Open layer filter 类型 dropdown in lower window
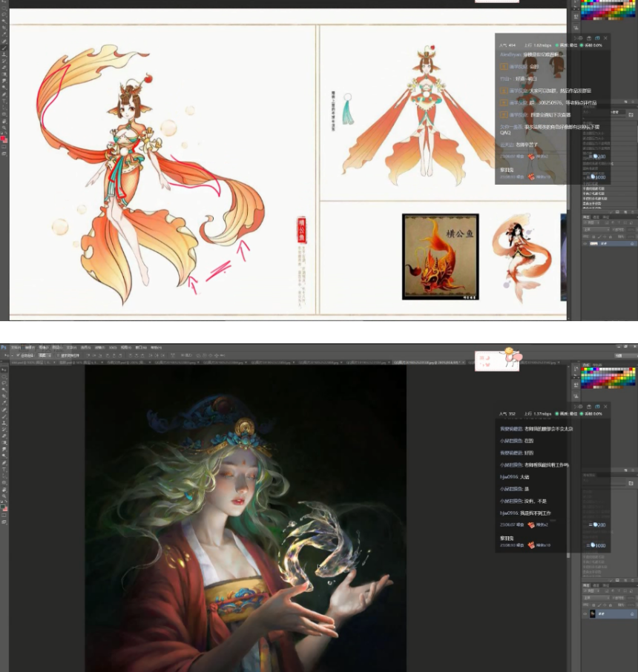Screen dimensions: 638x672 [592, 590]
